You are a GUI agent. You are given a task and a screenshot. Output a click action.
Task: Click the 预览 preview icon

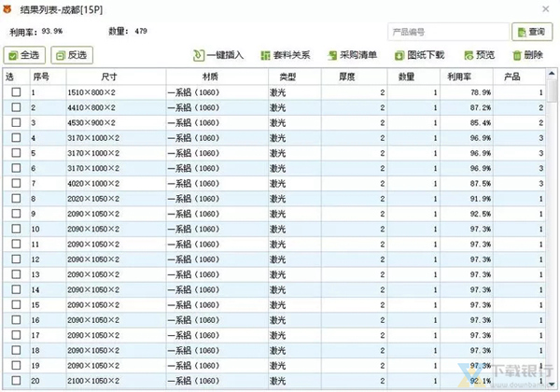click(469, 55)
